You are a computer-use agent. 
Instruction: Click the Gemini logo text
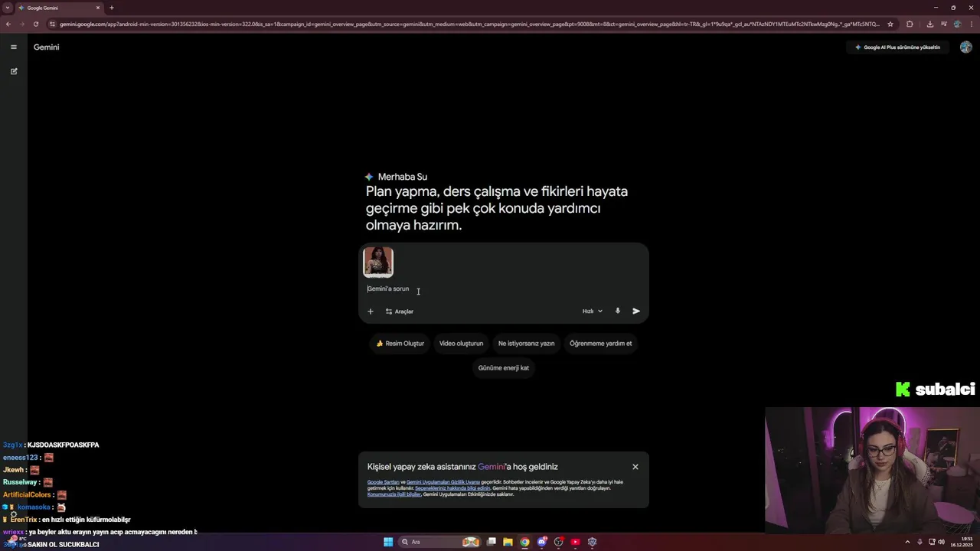coord(46,47)
